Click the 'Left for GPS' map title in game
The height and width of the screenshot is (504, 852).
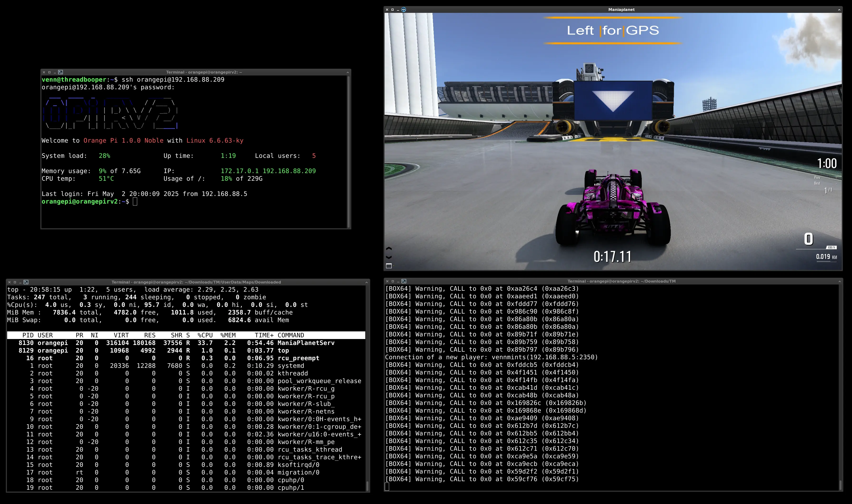pos(613,30)
